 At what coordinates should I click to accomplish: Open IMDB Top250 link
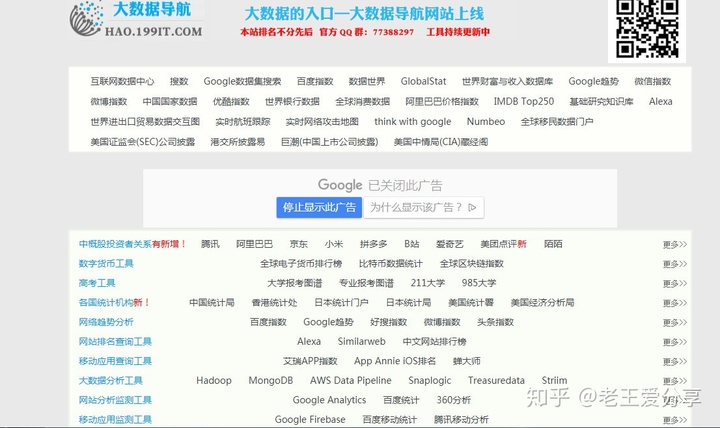[524, 101]
